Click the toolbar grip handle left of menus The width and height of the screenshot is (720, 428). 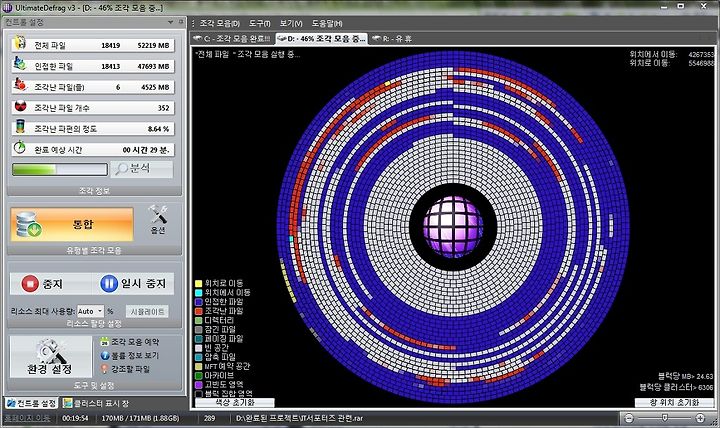(x=193, y=23)
